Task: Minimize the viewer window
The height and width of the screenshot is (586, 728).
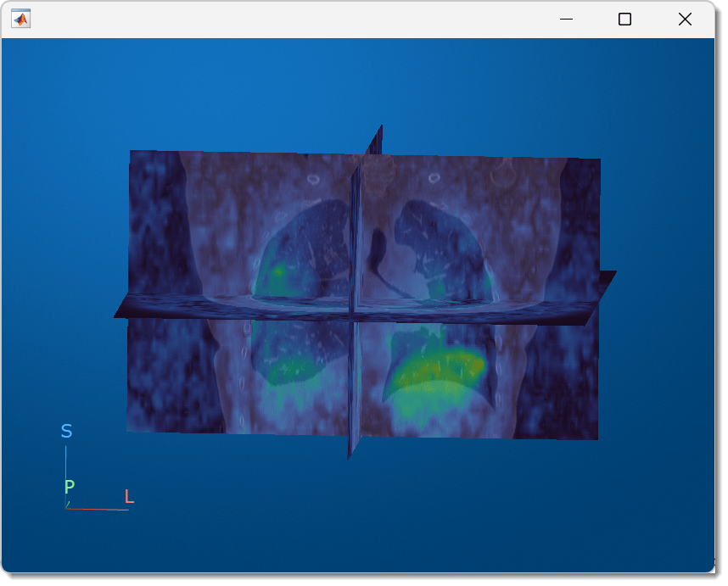Action: pos(566,19)
